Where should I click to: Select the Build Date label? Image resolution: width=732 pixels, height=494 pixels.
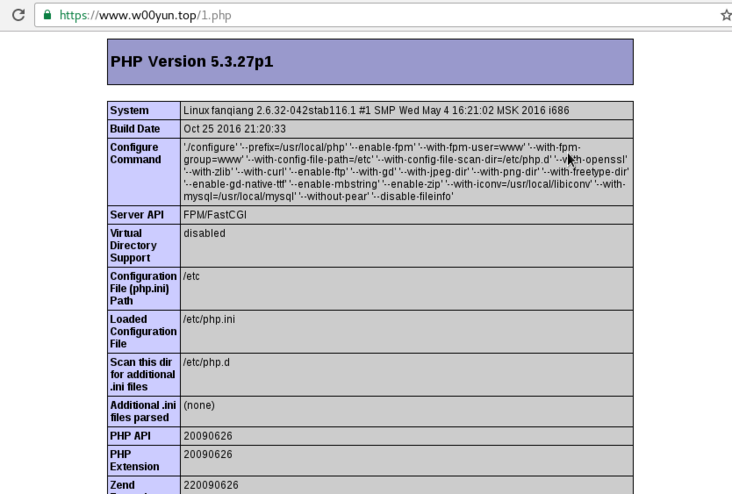135,129
